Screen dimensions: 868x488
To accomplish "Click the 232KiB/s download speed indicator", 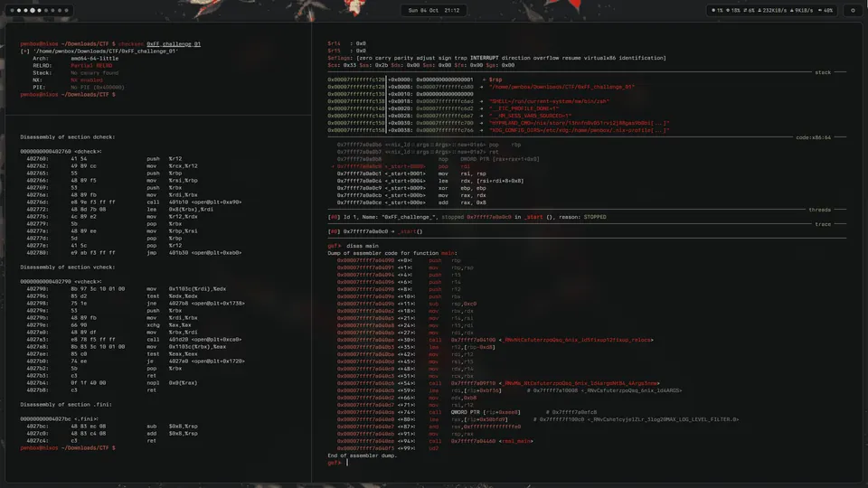I will click(x=772, y=10).
